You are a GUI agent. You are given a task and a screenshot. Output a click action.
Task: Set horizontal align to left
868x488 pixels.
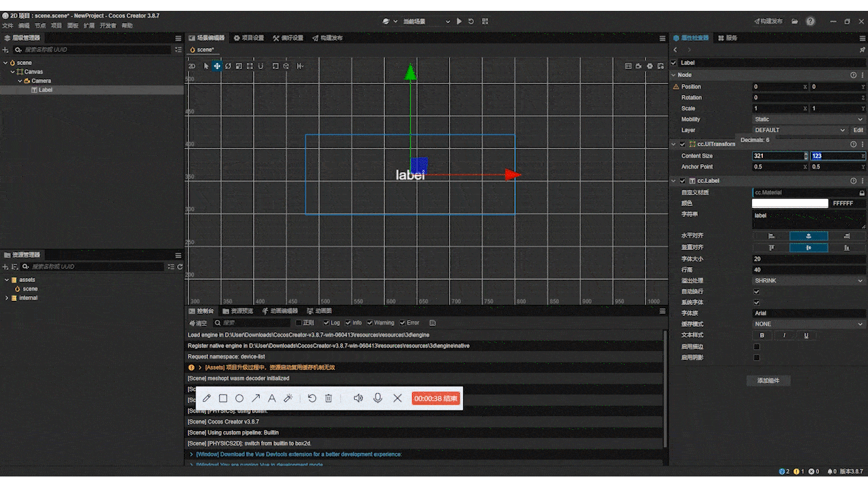tap(771, 236)
